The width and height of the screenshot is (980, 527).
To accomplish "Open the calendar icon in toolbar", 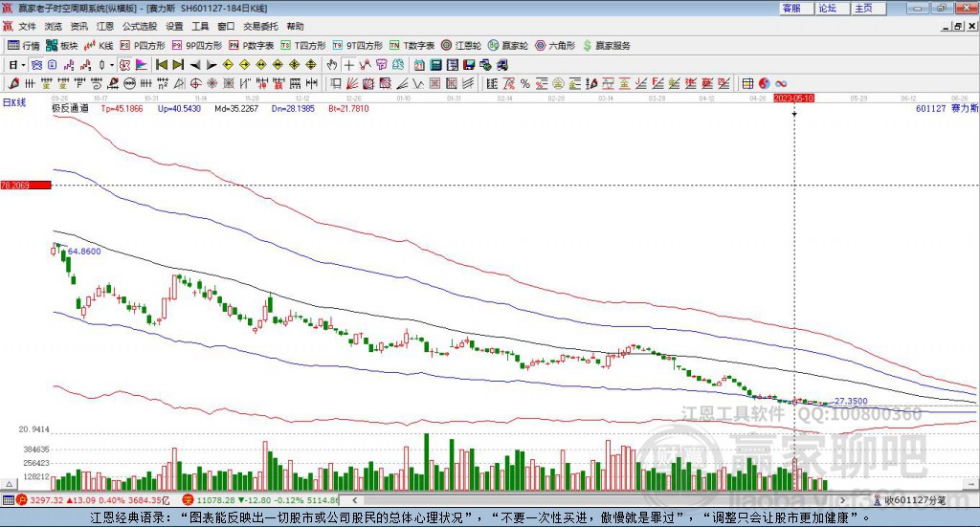I will 419,65.
